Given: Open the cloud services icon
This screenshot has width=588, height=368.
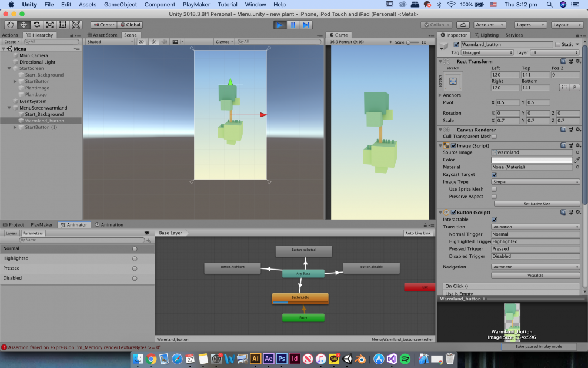Looking at the screenshot, I should (x=463, y=25).
